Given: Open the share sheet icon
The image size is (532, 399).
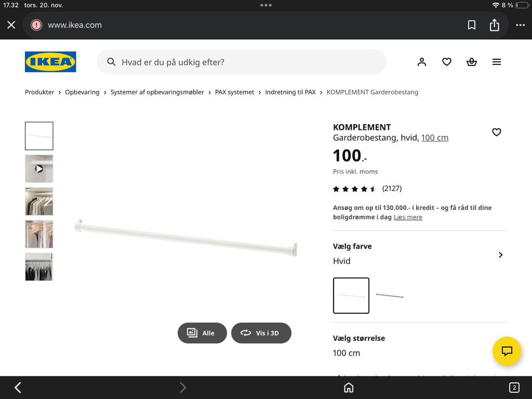Looking at the screenshot, I should pyautogui.click(x=494, y=25).
